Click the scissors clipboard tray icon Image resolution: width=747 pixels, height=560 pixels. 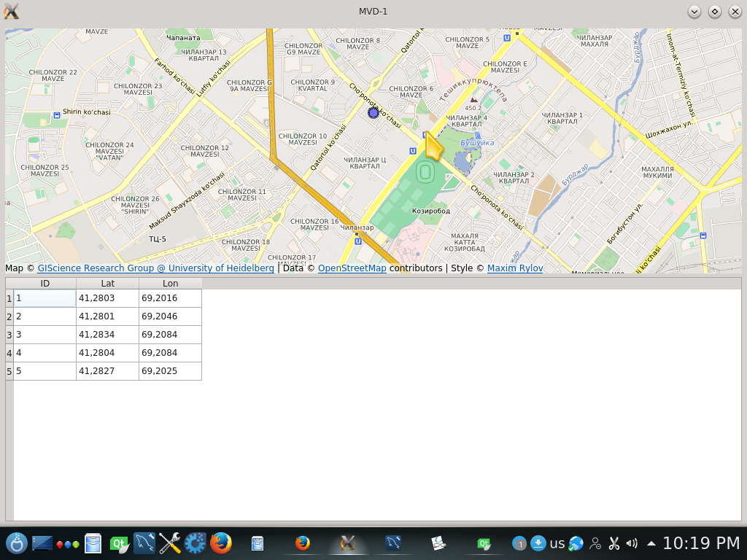(614, 543)
